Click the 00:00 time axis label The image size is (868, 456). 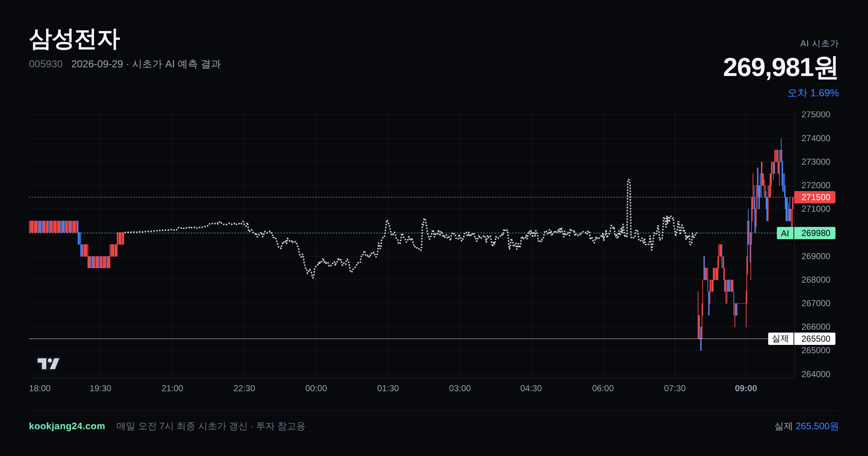pos(316,388)
